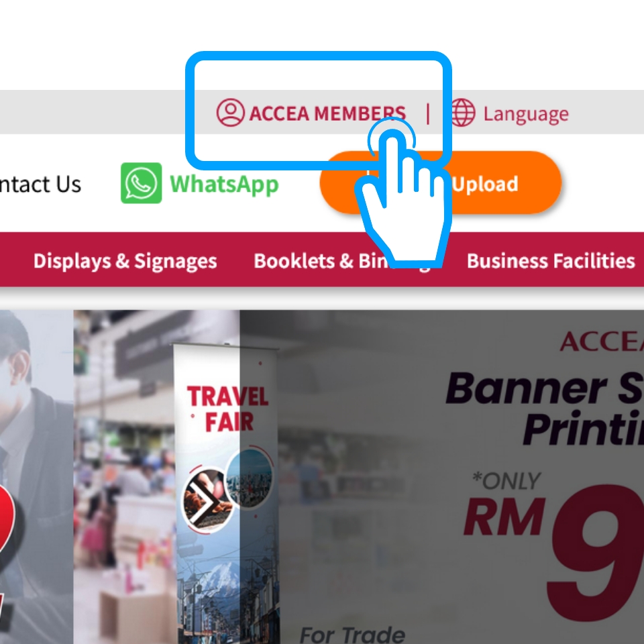The height and width of the screenshot is (644, 644).
Task: Click the red ACCEA logo in banner
Action: click(x=602, y=341)
